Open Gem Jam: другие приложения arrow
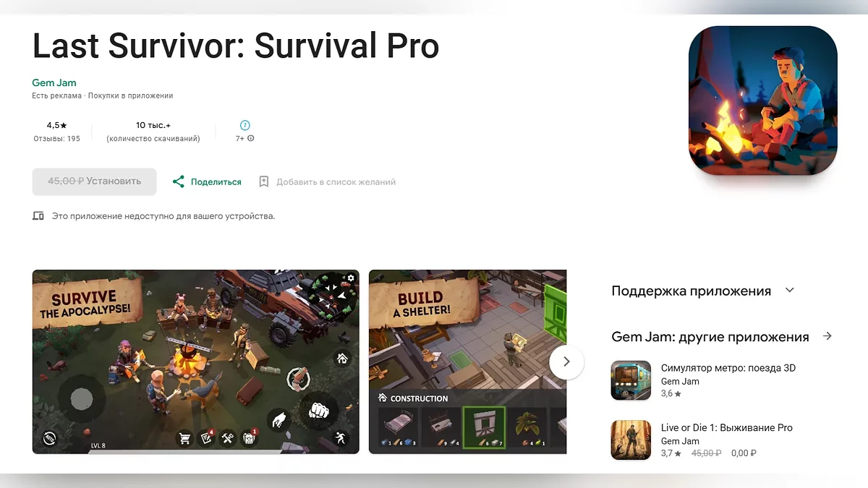This screenshot has height=488, width=868. (827, 336)
